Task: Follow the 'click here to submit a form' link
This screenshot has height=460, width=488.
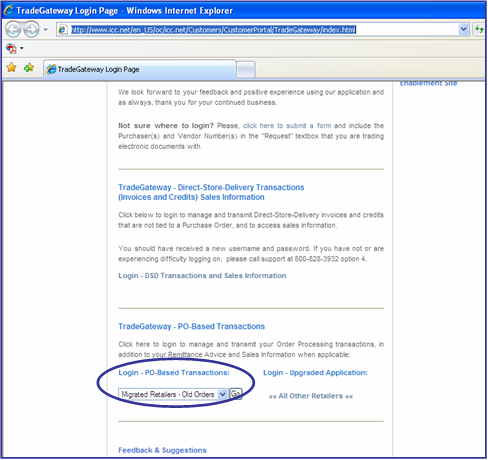Action: click(x=287, y=126)
